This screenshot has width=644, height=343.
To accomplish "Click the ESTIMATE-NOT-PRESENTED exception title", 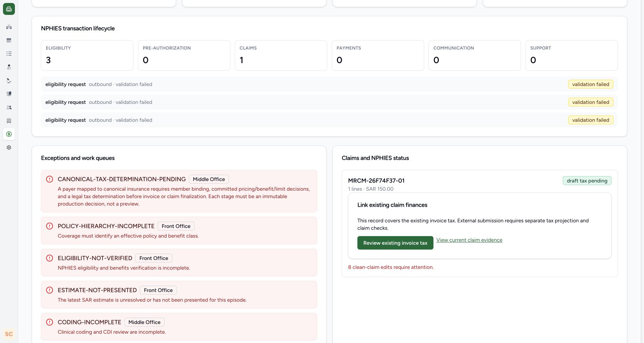I will (x=97, y=290).
